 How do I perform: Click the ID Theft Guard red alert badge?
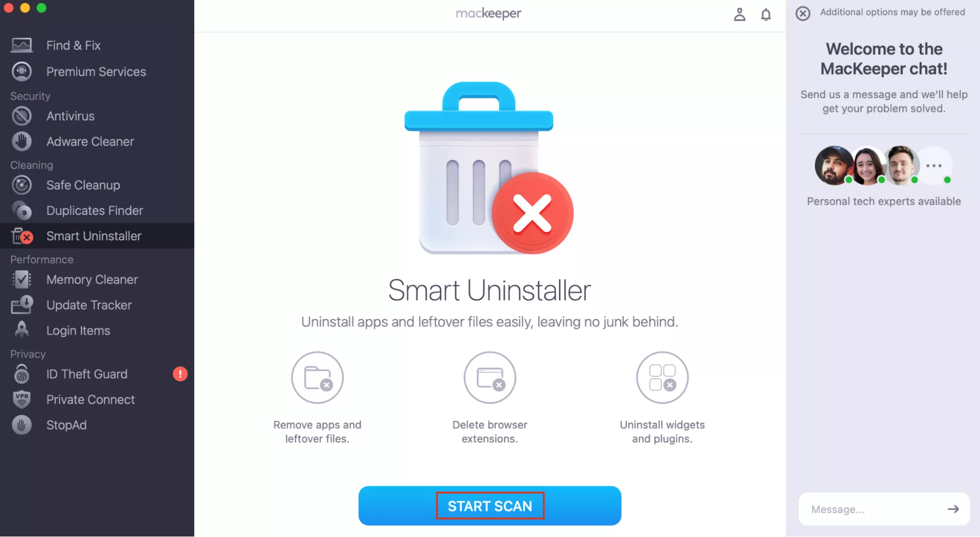coord(180,374)
